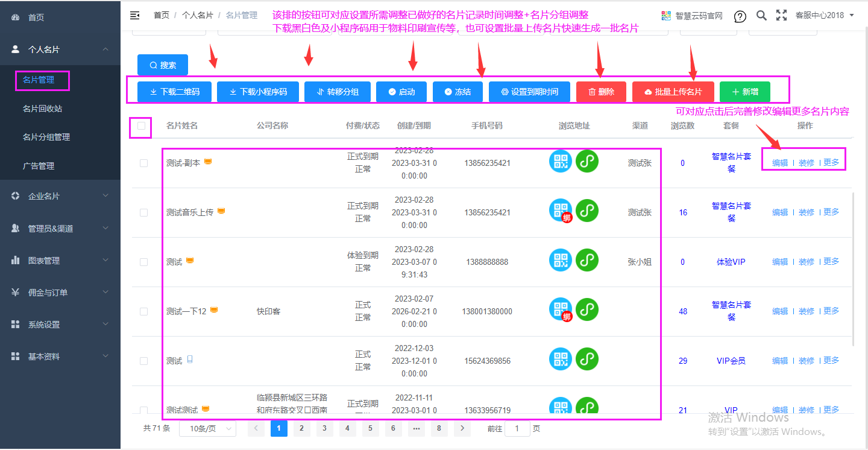Click the red 批量上传名片 button
868x450 pixels.
click(x=673, y=92)
